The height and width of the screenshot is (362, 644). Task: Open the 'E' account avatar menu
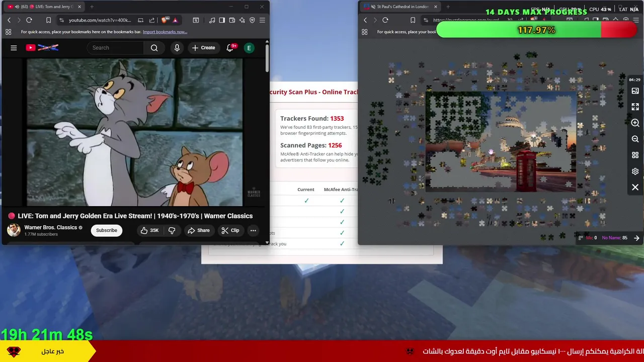(249, 48)
